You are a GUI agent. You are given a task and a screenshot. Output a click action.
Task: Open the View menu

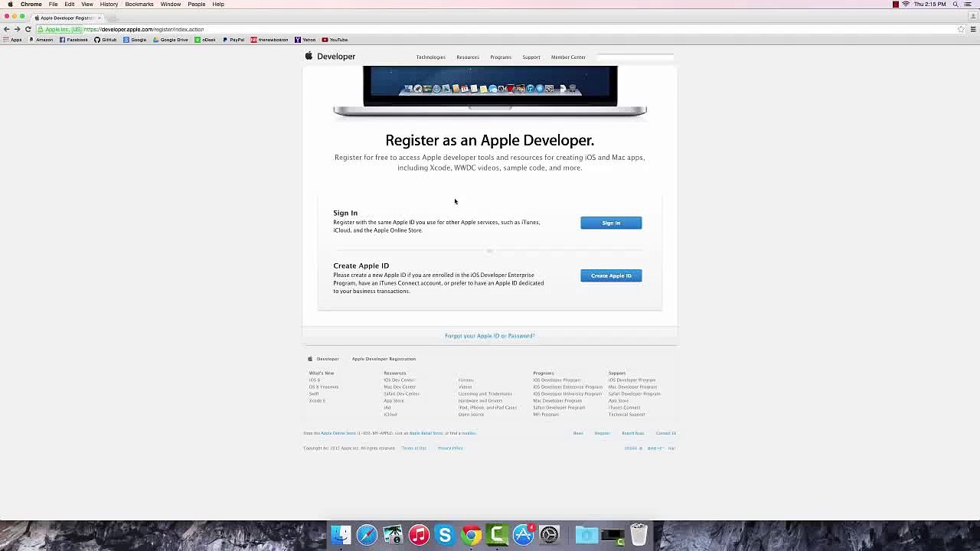click(x=87, y=5)
